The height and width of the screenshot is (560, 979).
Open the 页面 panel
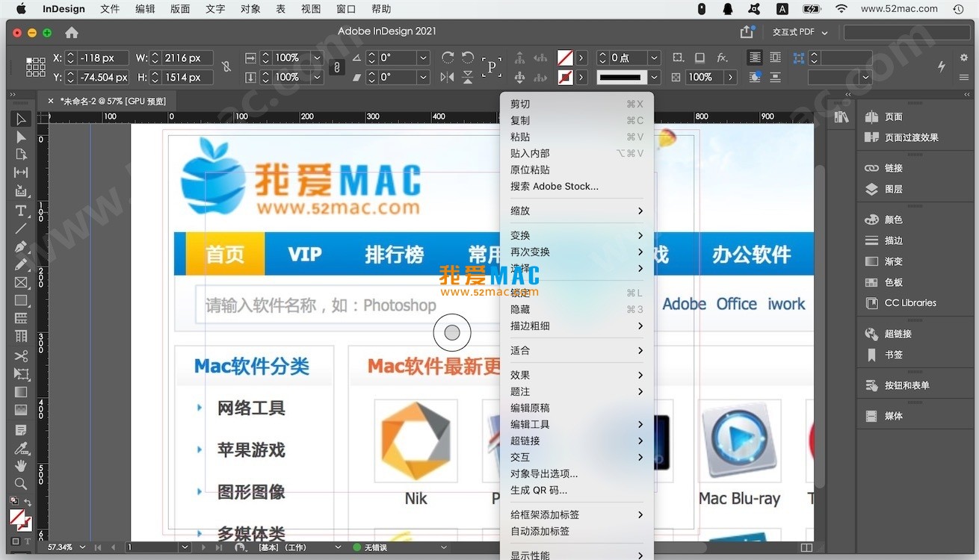tap(894, 116)
